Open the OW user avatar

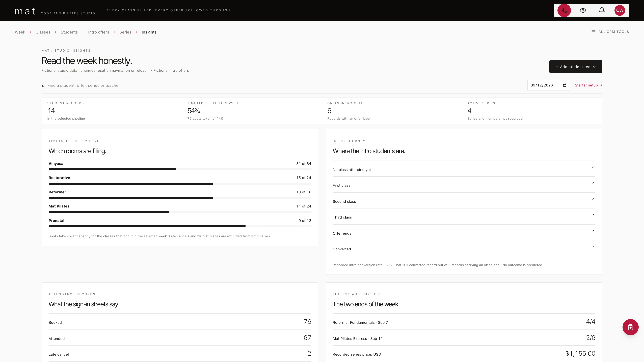pos(620,10)
